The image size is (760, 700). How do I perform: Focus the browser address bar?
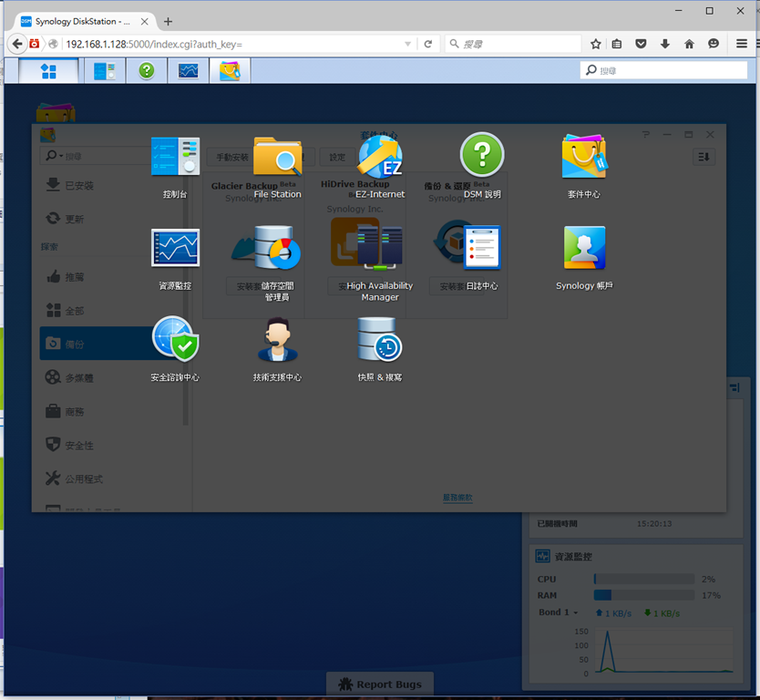232,44
